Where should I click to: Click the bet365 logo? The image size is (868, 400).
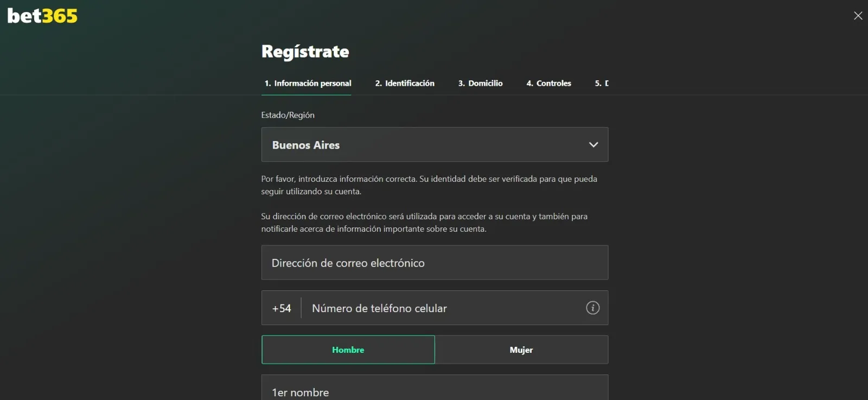pyautogui.click(x=42, y=15)
